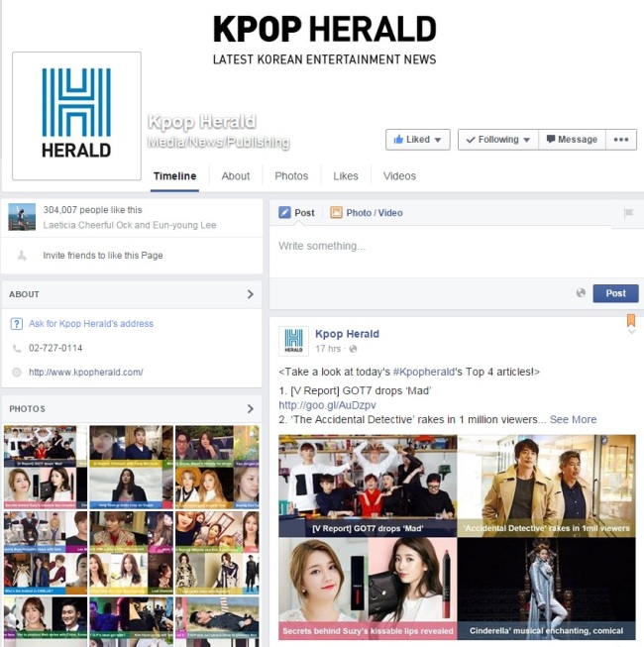Screen dimensions: 644x647
Task: Open the About tab
Action: [236, 176]
